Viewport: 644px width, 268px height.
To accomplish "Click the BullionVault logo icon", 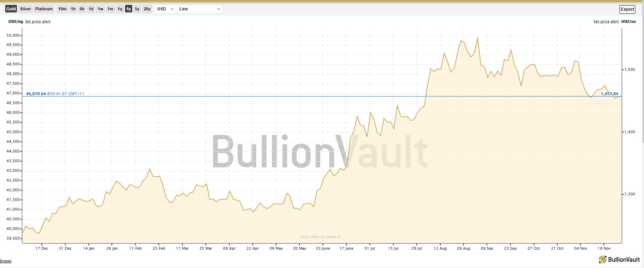I will 603,259.
